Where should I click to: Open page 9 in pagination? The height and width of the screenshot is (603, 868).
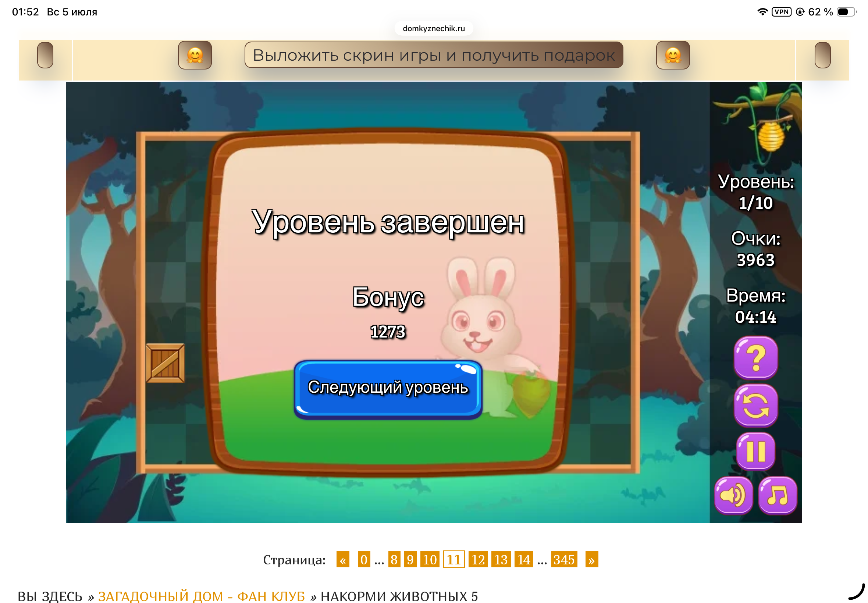(410, 560)
